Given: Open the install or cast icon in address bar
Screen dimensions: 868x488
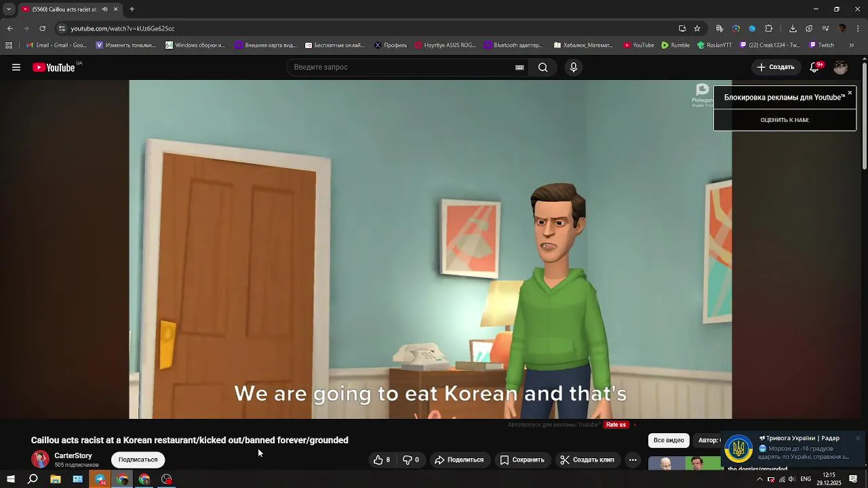Looking at the screenshot, I should click(682, 28).
